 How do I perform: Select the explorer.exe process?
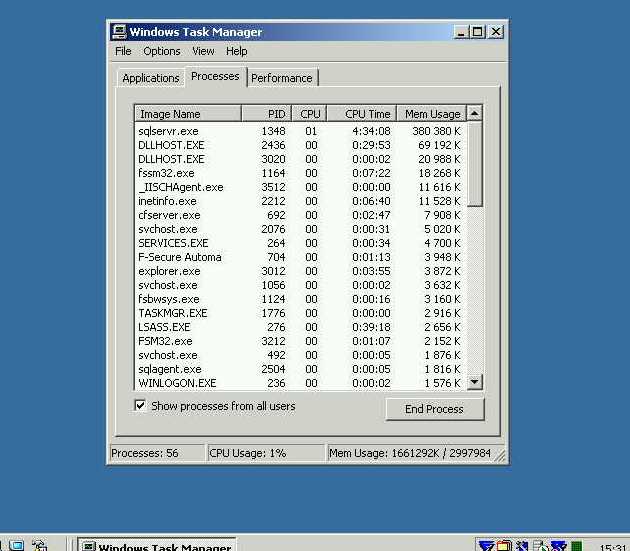[x=300, y=271]
